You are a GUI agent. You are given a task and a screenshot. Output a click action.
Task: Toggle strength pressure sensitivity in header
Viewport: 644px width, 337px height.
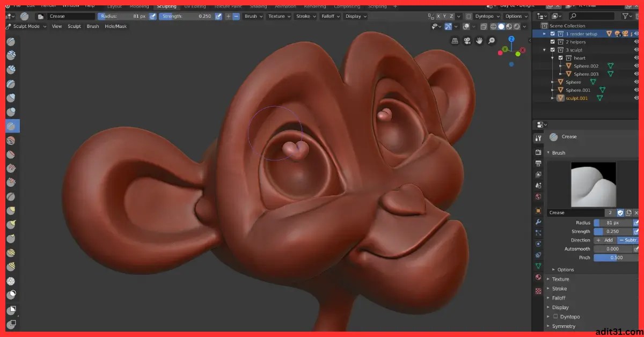click(x=218, y=16)
